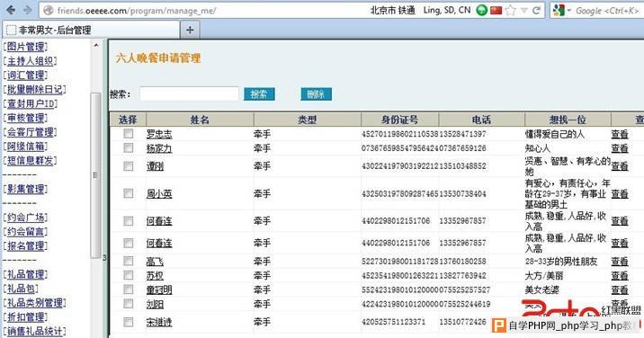Click the 六人晚餐申请管理 page heading
The width and height of the screenshot is (644, 338).
158,58
